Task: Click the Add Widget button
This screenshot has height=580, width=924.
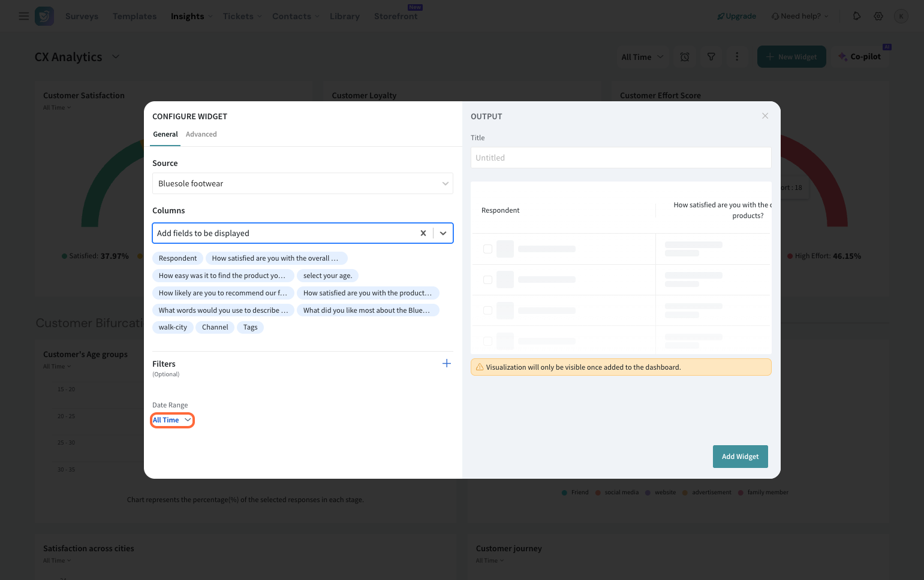Action: coord(740,457)
